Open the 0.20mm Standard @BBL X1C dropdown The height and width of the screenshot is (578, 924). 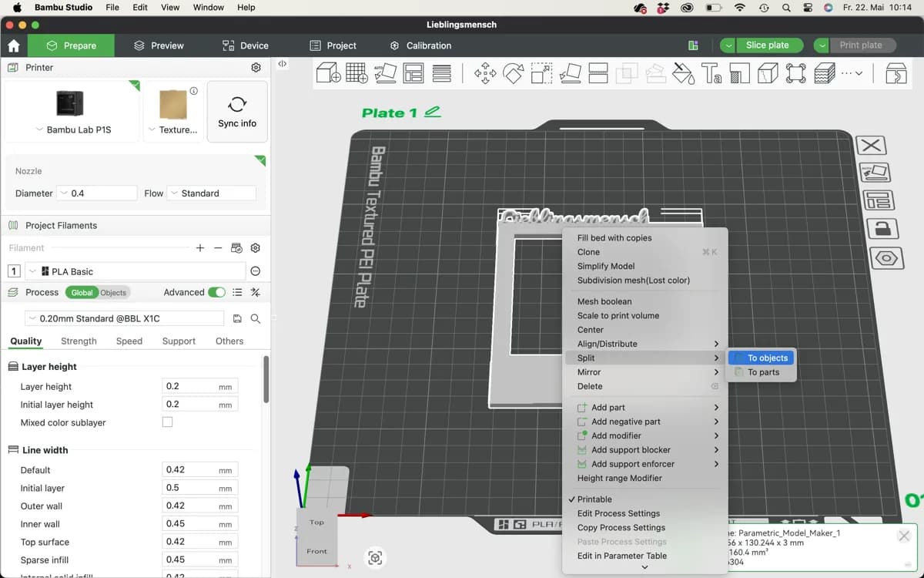[x=124, y=318]
